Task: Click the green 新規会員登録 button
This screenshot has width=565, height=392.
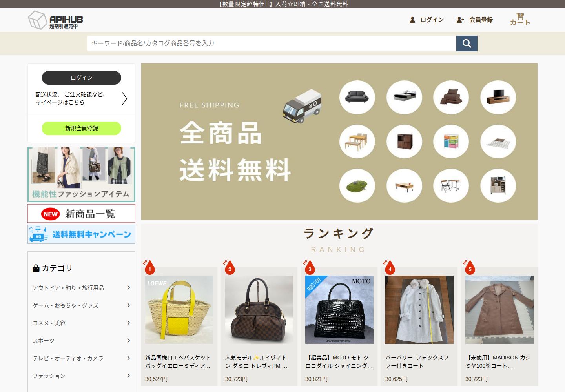Action: pyautogui.click(x=82, y=128)
